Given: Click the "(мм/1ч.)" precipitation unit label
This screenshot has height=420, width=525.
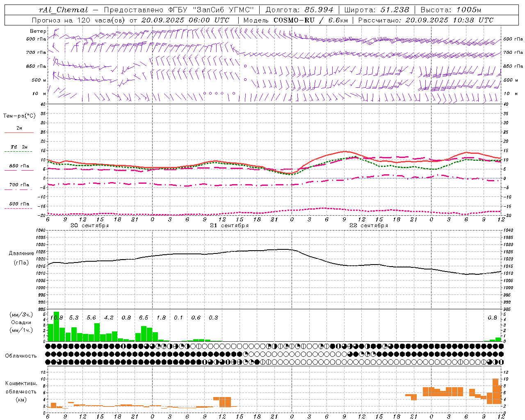Looking at the screenshot, I should click(21, 330).
